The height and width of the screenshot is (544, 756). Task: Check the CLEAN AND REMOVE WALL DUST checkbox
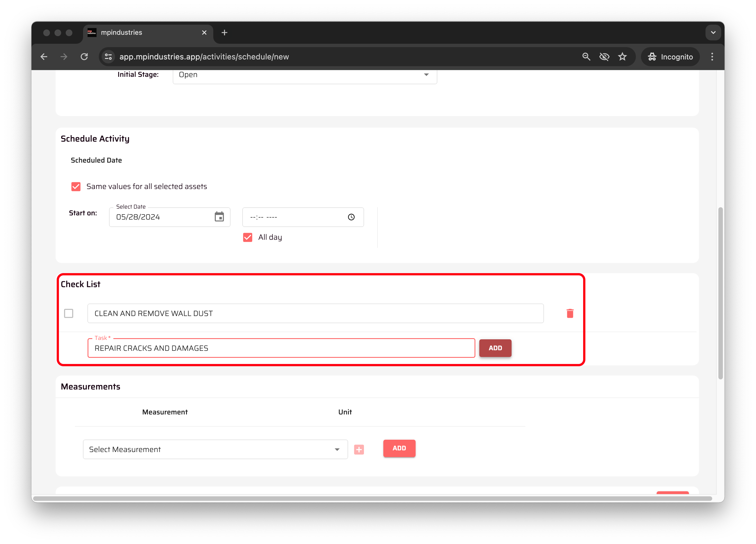[x=69, y=313]
